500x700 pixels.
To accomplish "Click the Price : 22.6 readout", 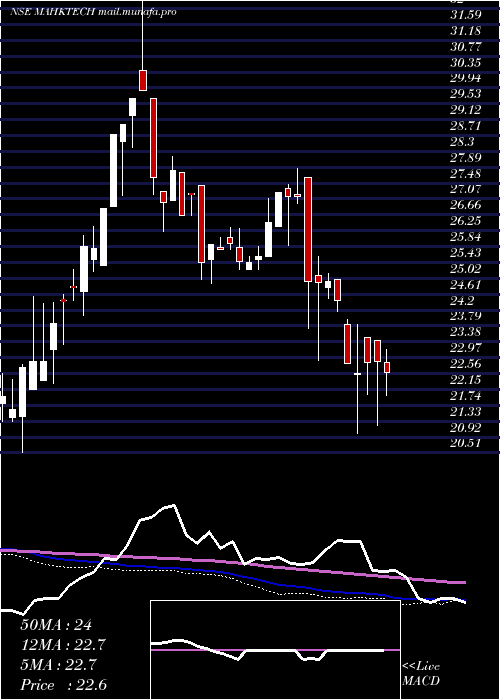I will click(x=63, y=685).
